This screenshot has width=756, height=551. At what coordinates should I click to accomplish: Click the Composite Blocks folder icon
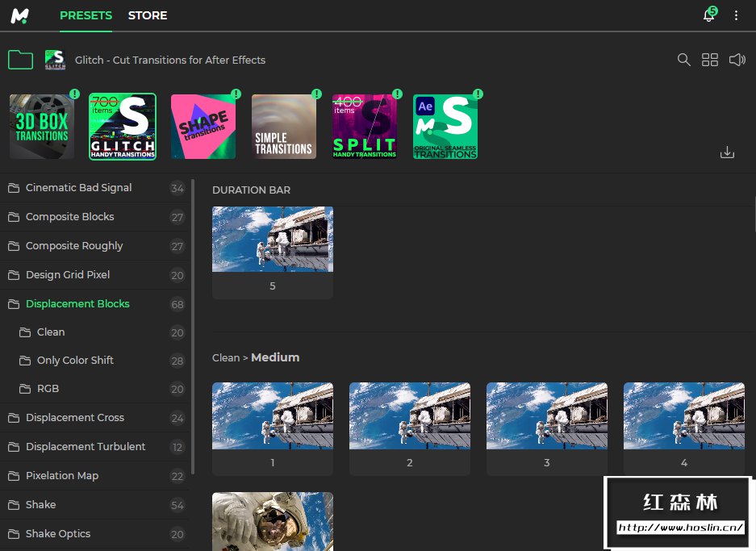click(x=14, y=217)
